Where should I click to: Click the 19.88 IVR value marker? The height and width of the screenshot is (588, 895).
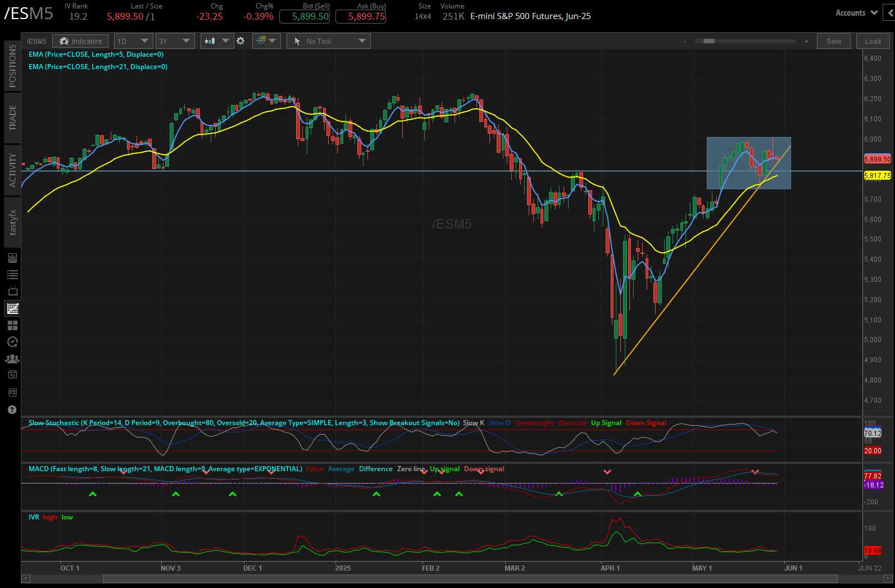point(873,551)
